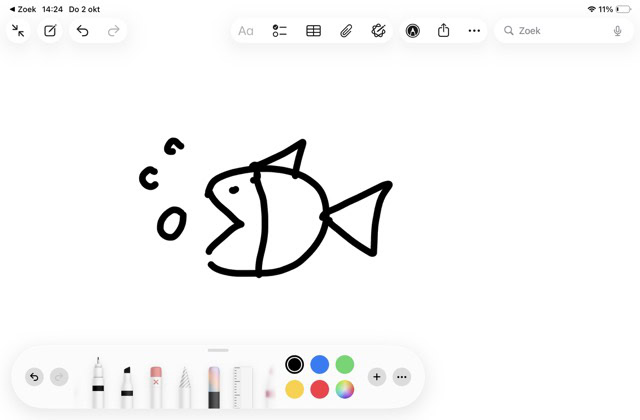Tap the plus button in drawing palette
640x420 pixels.
point(376,377)
